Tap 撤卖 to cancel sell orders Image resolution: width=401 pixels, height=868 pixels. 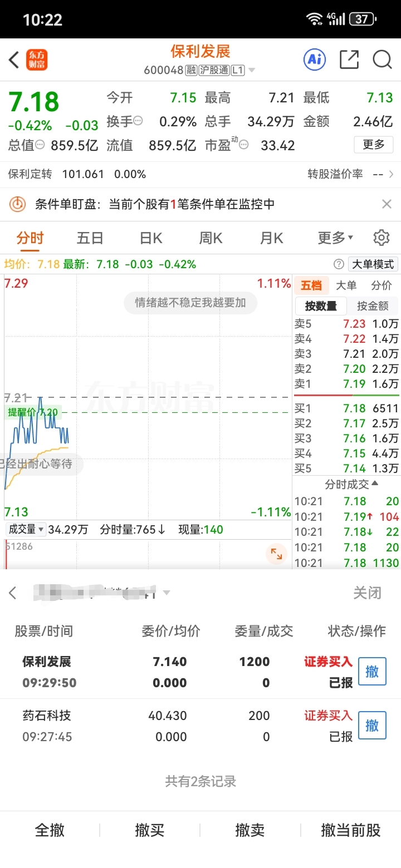click(x=250, y=830)
